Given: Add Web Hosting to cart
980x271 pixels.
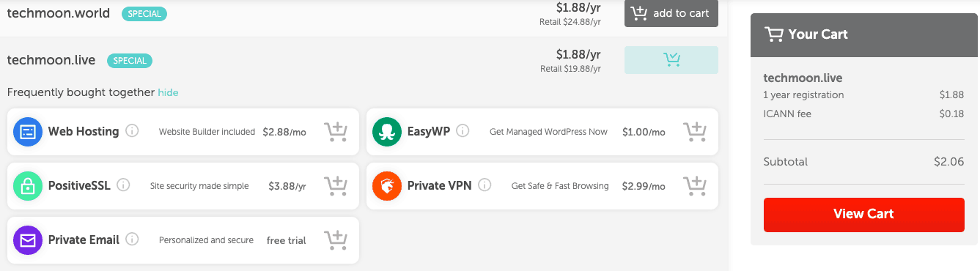Looking at the screenshot, I should coord(336,132).
